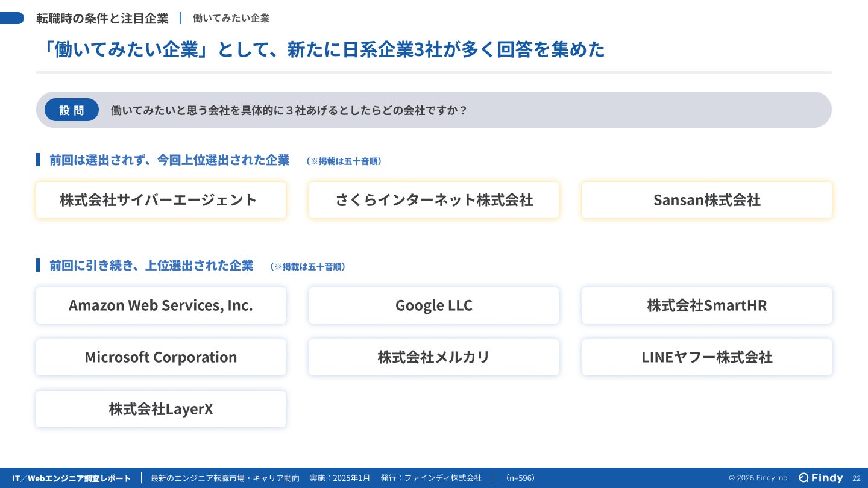
Task: Click the Sansan株式会社 card
Action: [x=706, y=200]
